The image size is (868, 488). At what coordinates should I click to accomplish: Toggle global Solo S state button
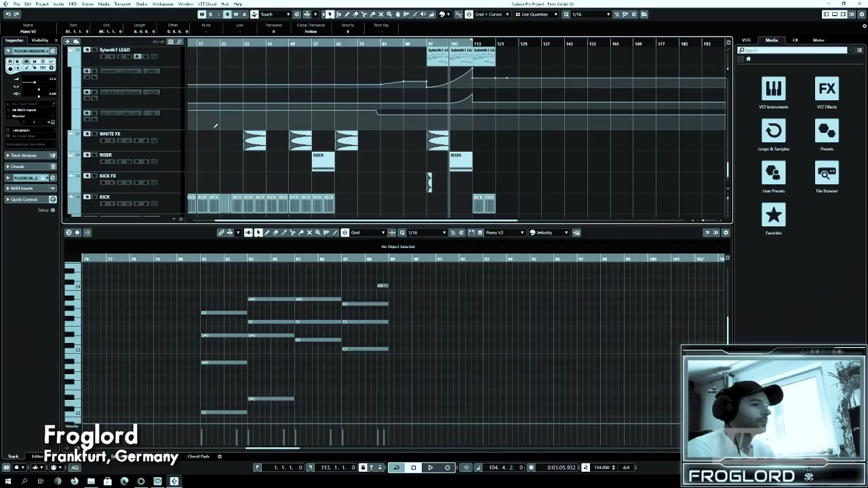210,14
